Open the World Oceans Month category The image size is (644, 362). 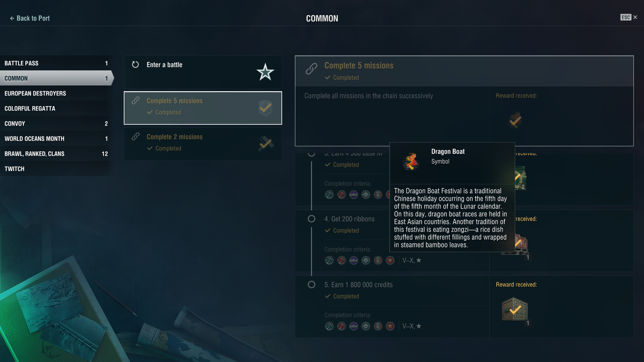pos(55,138)
